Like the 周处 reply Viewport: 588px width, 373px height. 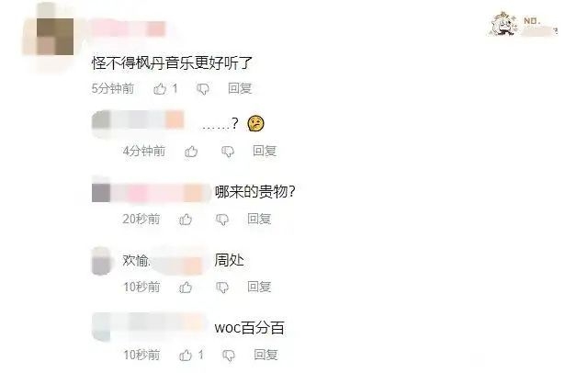coord(186,288)
